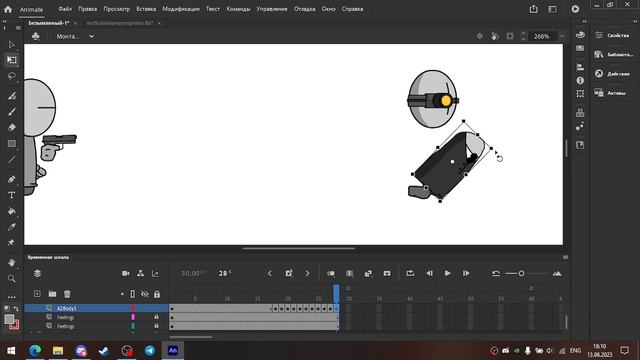
Task: Select the Hand tool
Action: click(x=11, y=262)
